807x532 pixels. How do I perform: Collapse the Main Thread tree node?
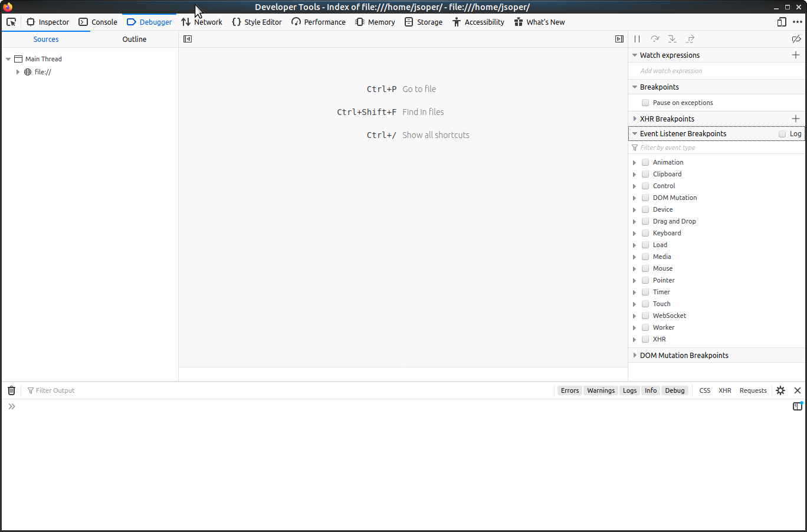pos(8,59)
